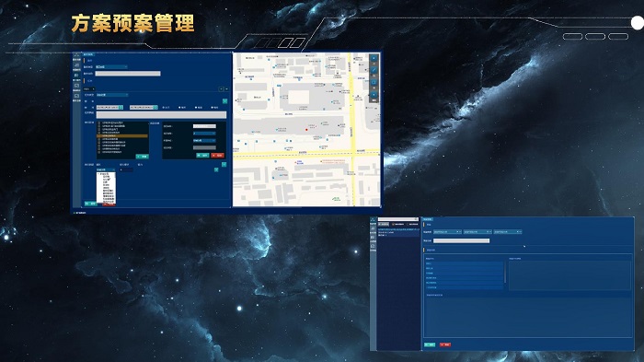Open the first dropdown in the lower-right panel

(447, 231)
